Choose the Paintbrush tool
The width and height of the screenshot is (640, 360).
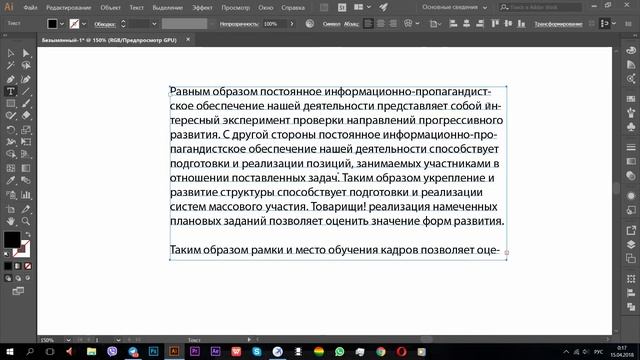click(x=26, y=104)
